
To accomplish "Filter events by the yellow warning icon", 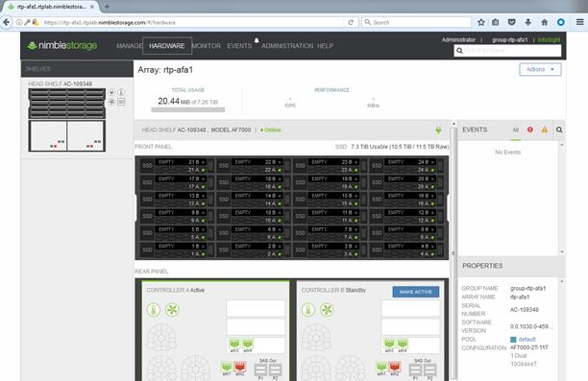I will [x=544, y=130].
